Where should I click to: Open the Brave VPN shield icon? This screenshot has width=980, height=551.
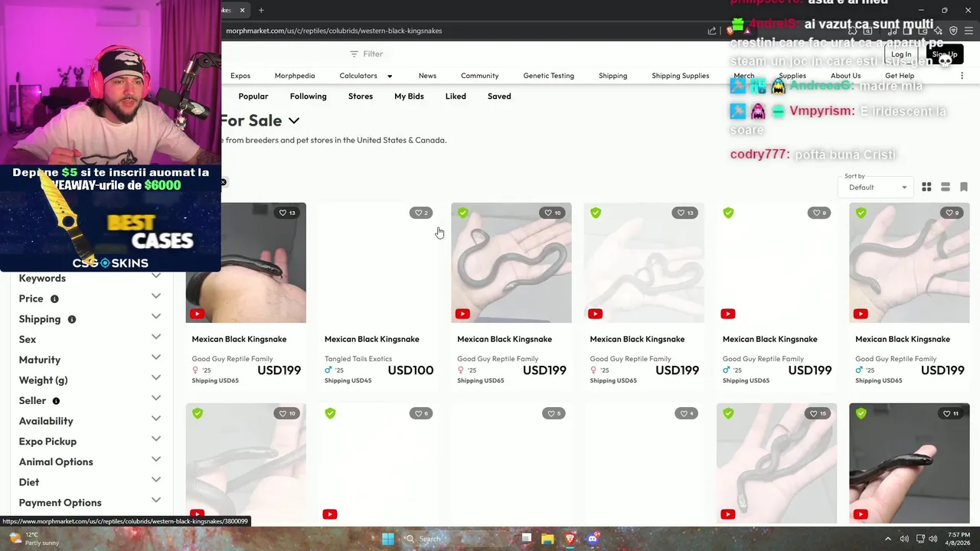(953, 31)
